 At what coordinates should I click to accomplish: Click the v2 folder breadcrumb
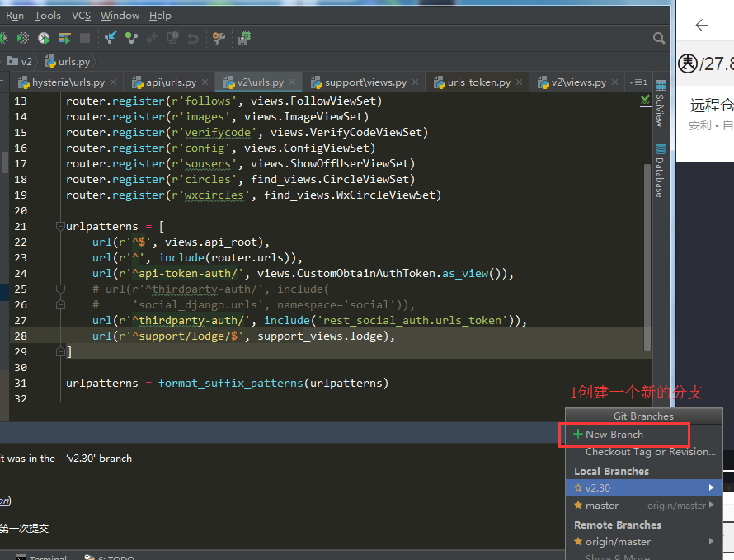tap(20, 61)
